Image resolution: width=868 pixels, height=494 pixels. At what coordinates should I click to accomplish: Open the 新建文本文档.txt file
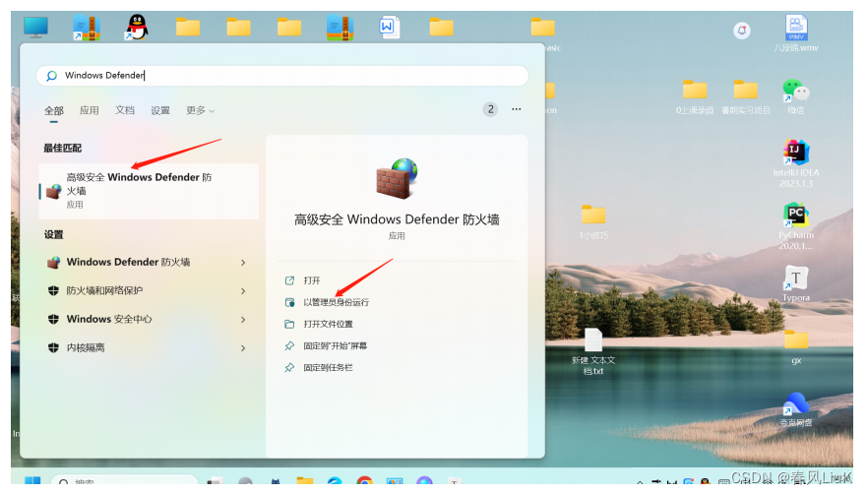click(x=593, y=351)
